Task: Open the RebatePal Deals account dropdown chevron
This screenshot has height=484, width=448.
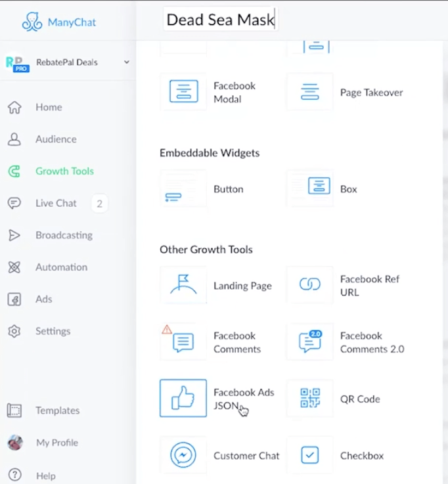Action: (x=127, y=62)
